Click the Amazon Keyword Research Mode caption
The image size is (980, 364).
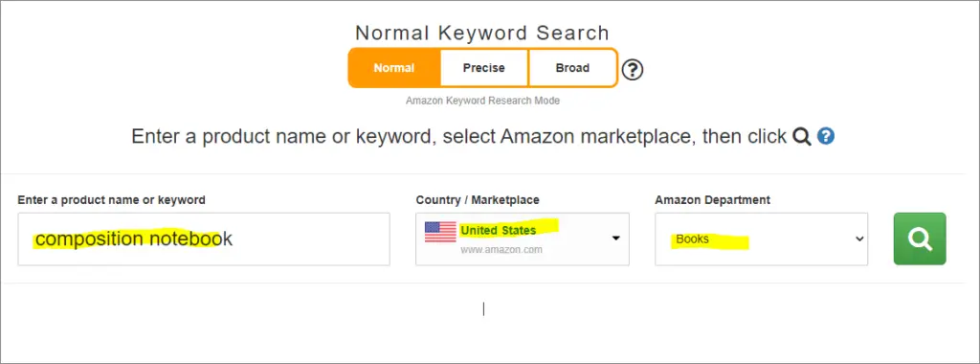click(482, 101)
